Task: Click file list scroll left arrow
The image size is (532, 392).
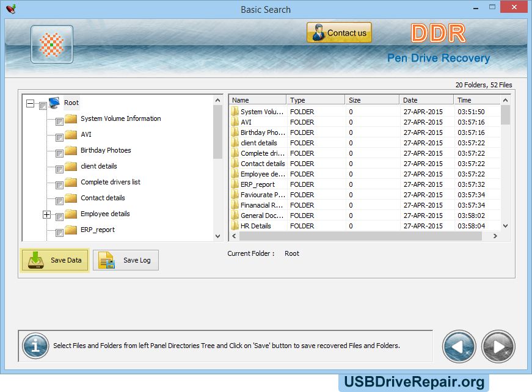Action: point(234,236)
